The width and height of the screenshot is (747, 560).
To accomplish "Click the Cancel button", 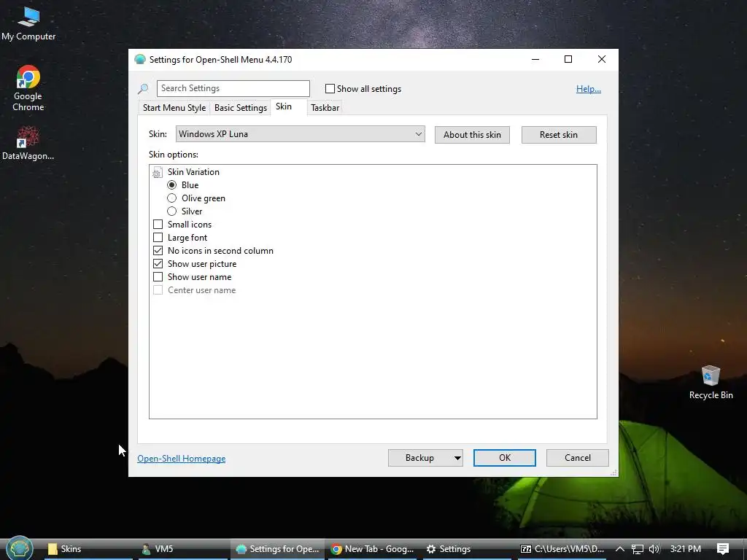I will [x=578, y=458].
